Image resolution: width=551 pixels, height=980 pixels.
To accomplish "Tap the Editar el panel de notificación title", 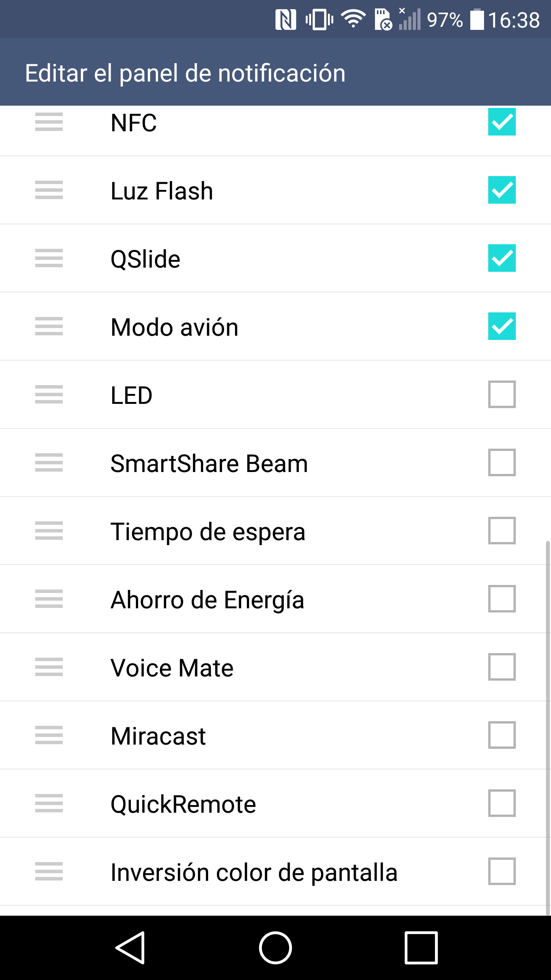I will [x=185, y=73].
